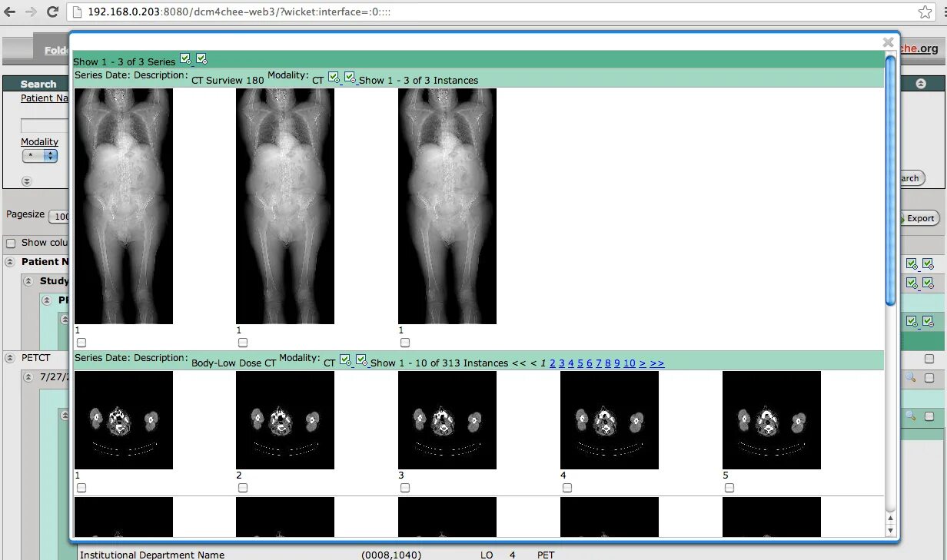Click magnifier icon in series row below 7/27 study

(910, 416)
